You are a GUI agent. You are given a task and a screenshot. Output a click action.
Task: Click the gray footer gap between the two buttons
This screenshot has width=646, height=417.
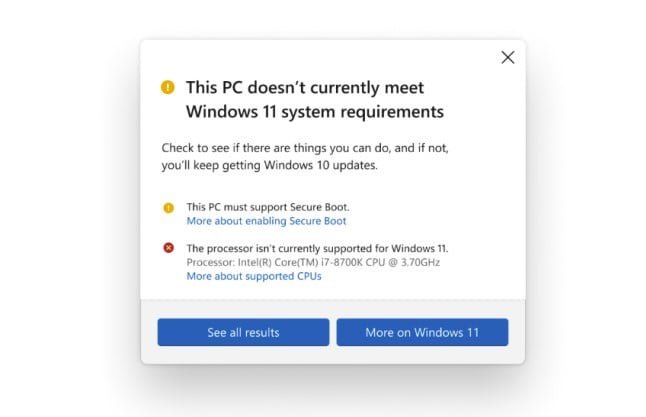coord(333,332)
